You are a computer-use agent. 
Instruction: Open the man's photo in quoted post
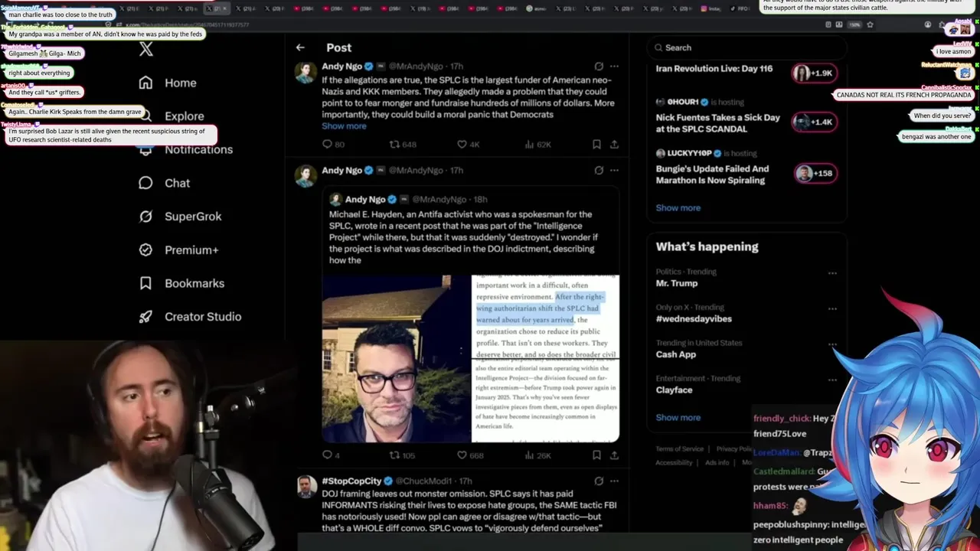(396, 359)
